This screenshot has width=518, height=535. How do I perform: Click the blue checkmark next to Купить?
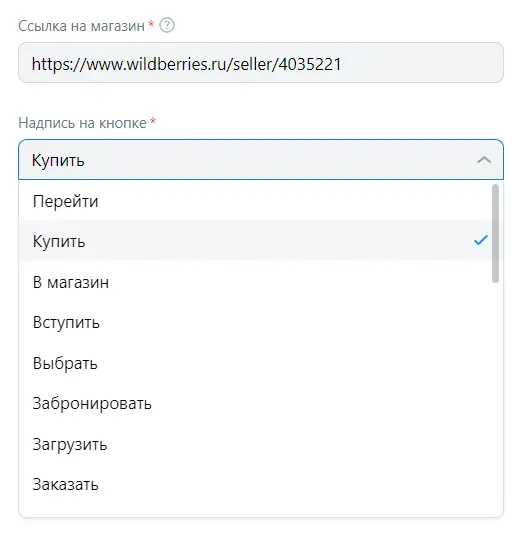480,240
